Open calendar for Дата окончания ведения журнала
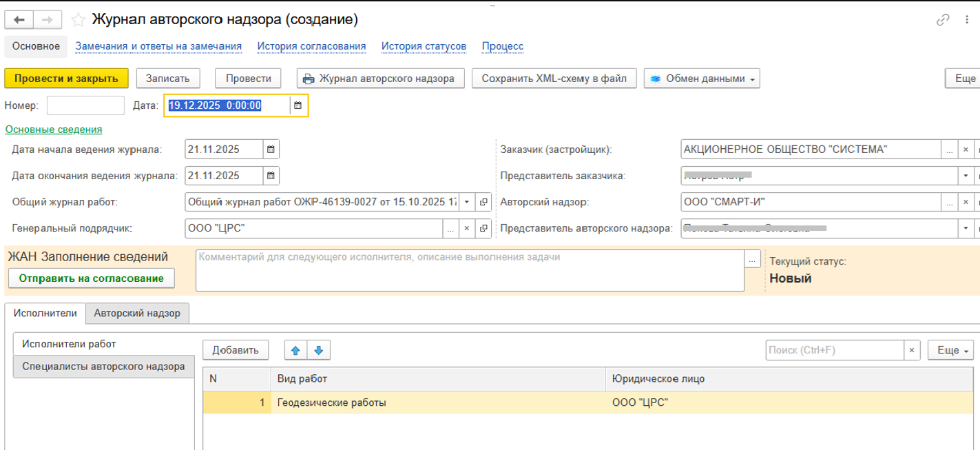 [271, 175]
